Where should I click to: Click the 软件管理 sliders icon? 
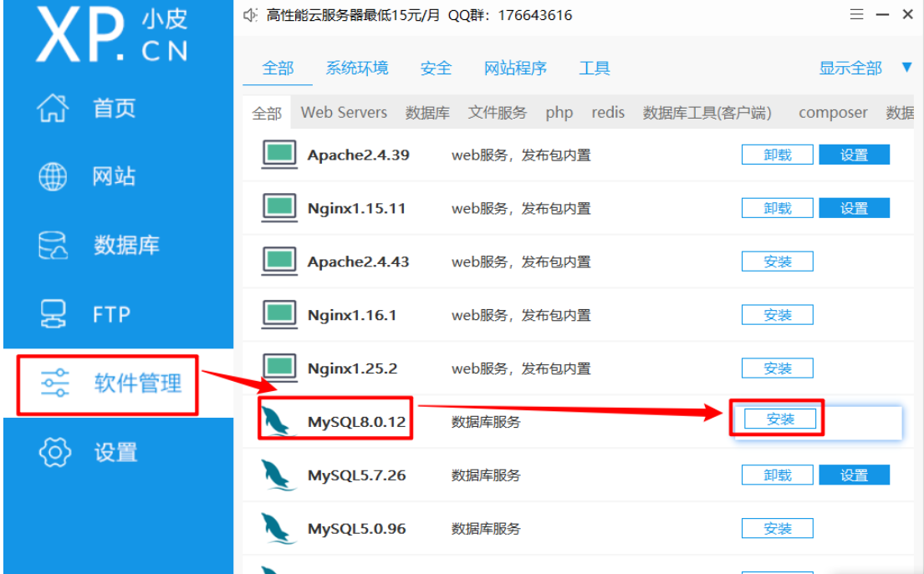(x=55, y=384)
